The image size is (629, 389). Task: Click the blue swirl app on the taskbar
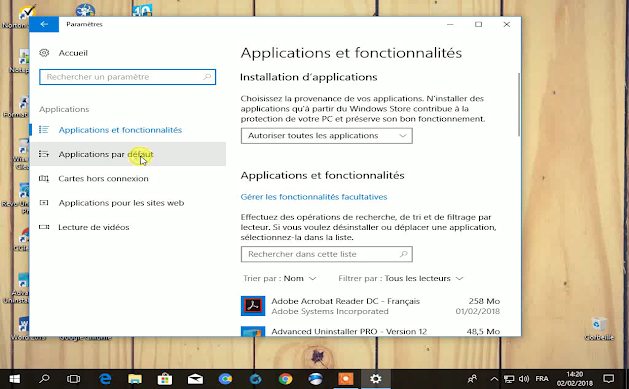255,379
